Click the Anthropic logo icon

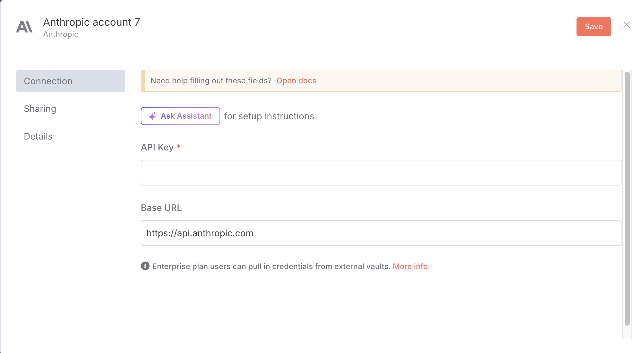pyautogui.click(x=24, y=27)
